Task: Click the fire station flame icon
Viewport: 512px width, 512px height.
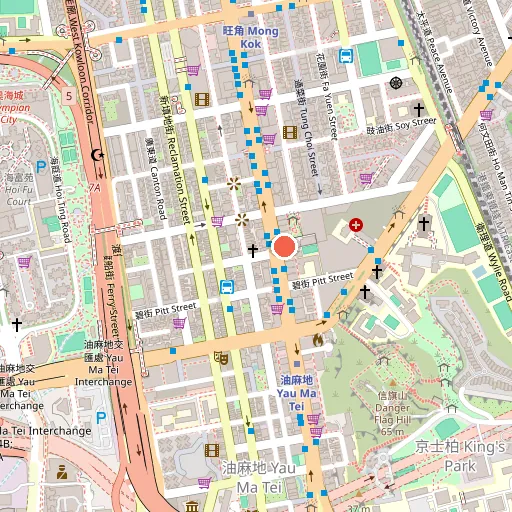Action: pyautogui.click(x=318, y=340)
